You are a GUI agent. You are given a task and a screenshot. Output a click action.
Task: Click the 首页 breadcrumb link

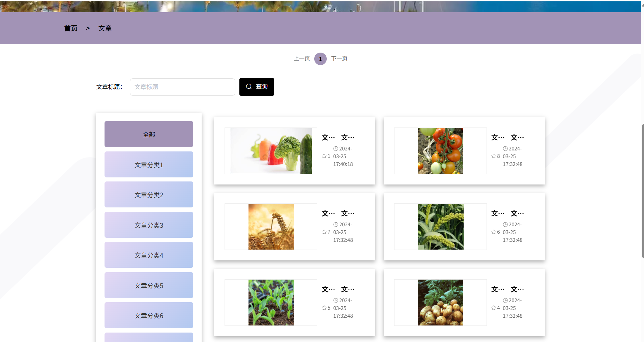(71, 28)
